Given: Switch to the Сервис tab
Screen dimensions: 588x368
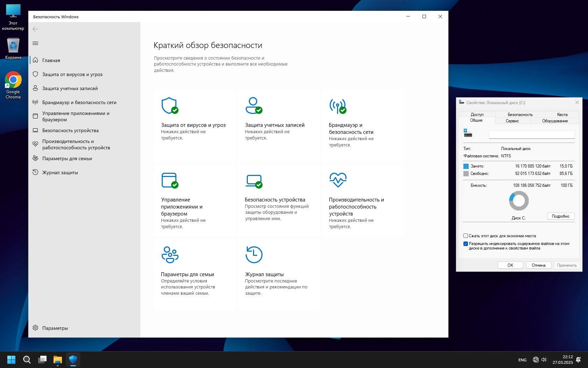Looking at the screenshot, I should pyautogui.click(x=512, y=121).
